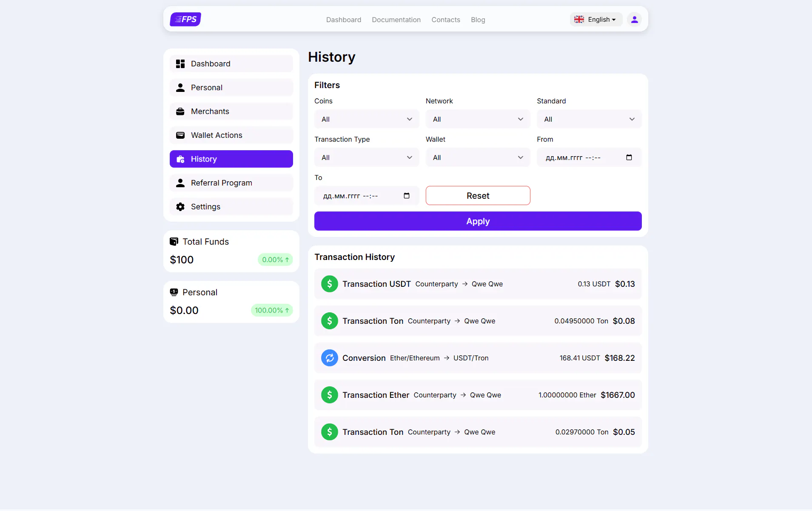The height and width of the screenshot is (511, 812).
Task: Click the Personal person icon in sidebar
Action: pos(180,88)
